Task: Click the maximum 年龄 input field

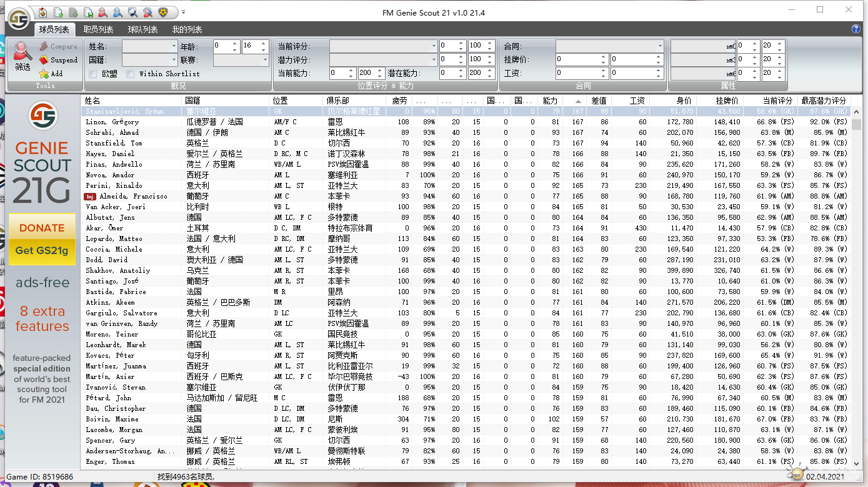Action: (x=250, y=46)
